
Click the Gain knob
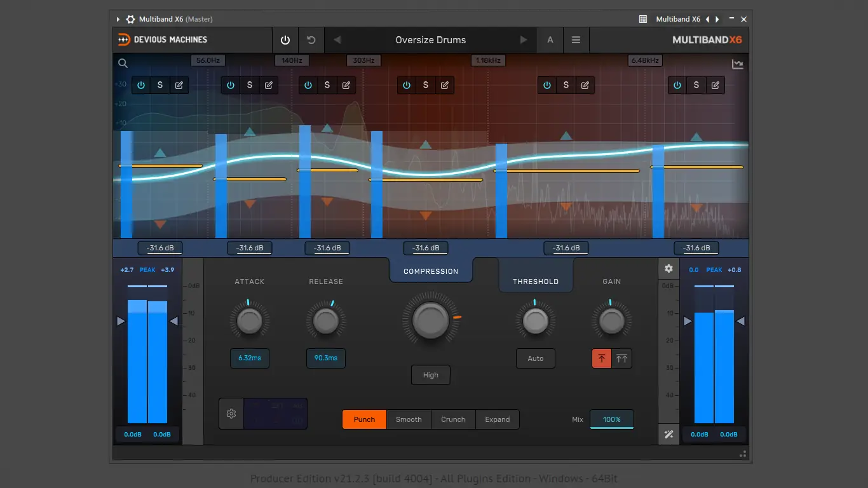(612, 322)
